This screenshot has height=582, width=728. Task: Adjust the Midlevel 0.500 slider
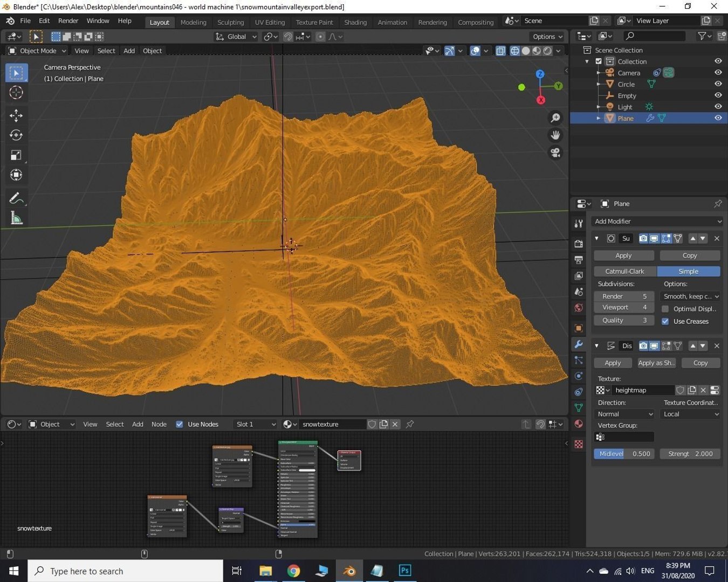click(624, 454)
